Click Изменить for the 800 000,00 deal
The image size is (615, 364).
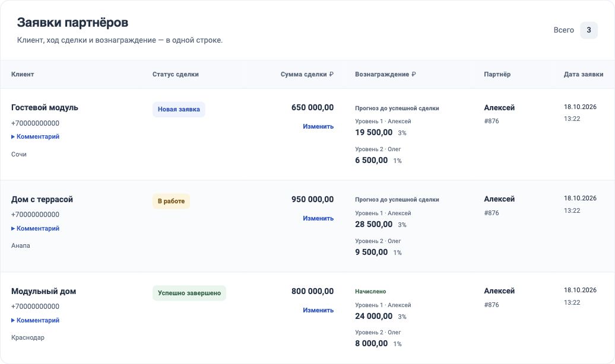point(318,310)
